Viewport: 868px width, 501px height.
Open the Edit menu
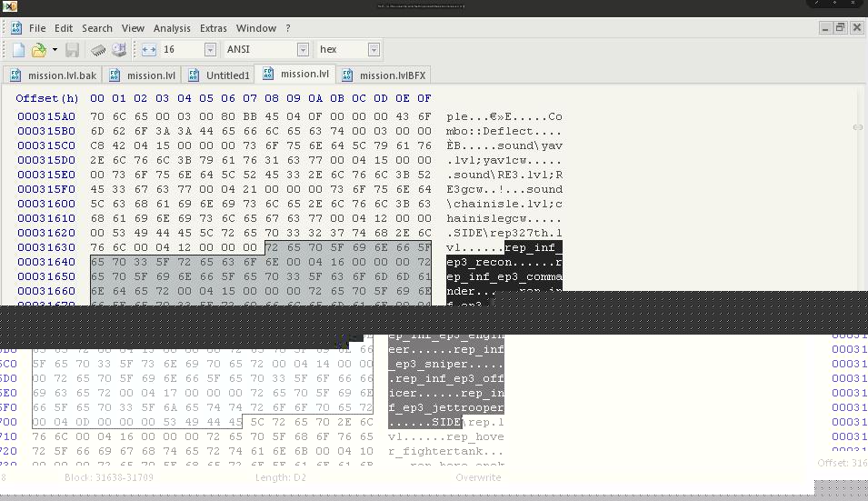[x=63, y=28]
